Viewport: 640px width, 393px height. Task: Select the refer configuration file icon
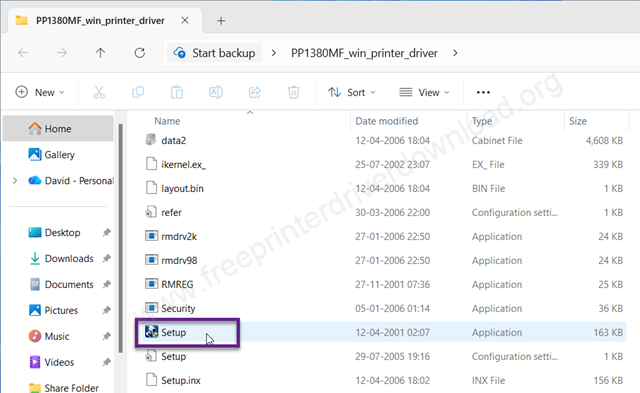point(151,212)
